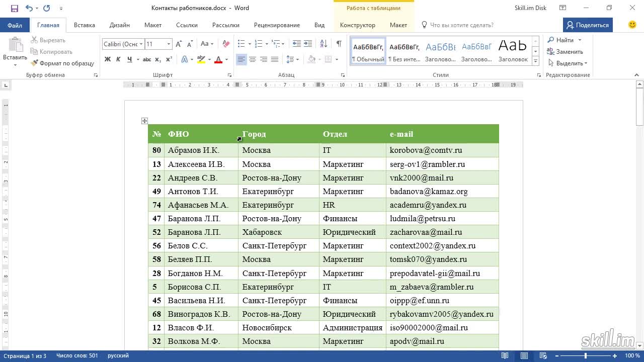Image resolution: width=644 pixels, height=362 pixels.
Task: Click the zoom out minus button
Action: click(556, 356)
